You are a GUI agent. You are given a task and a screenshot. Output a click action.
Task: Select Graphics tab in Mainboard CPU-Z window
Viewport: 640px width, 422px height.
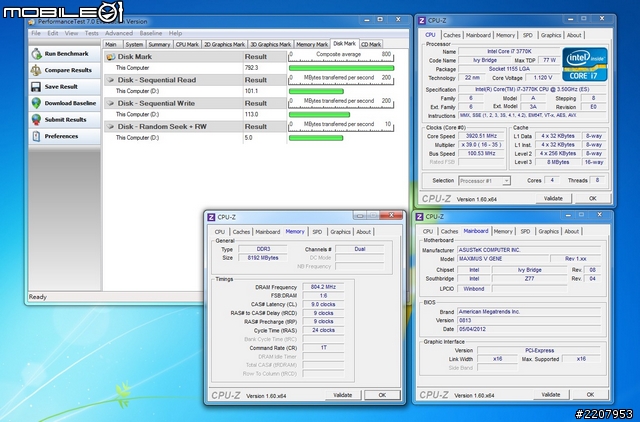click(548, 231)
